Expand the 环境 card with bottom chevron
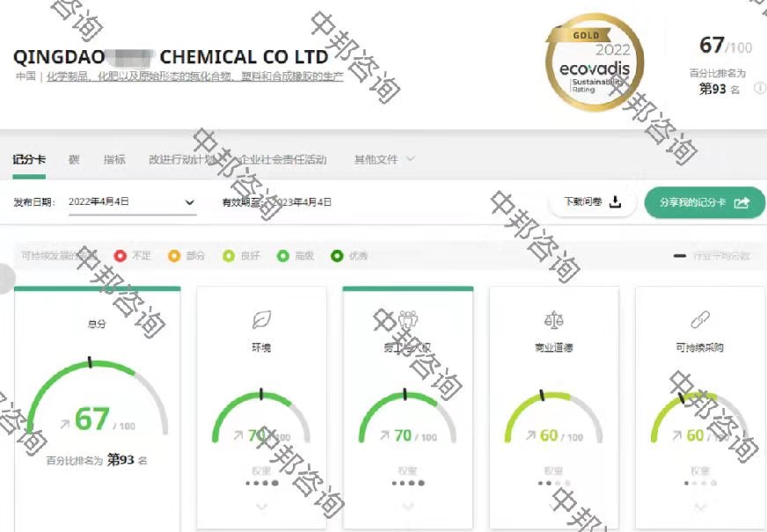 pyautogui.click(x=261, y=507)
